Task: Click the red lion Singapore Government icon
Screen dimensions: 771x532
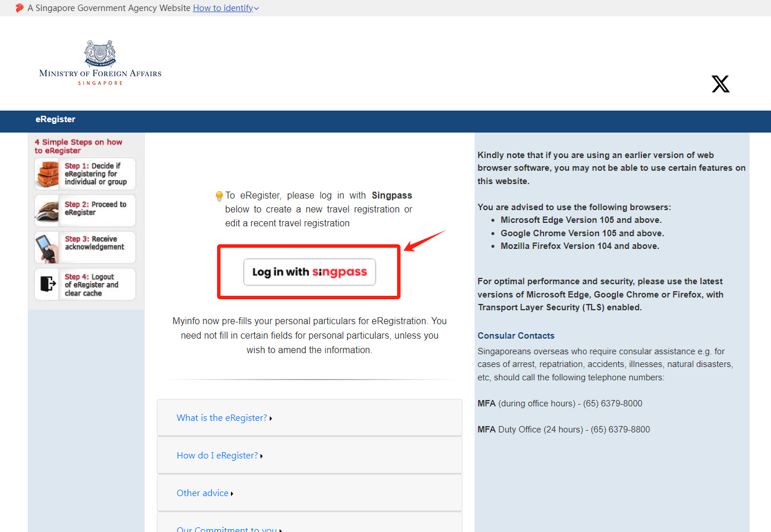Action: [x=20, y=8]
